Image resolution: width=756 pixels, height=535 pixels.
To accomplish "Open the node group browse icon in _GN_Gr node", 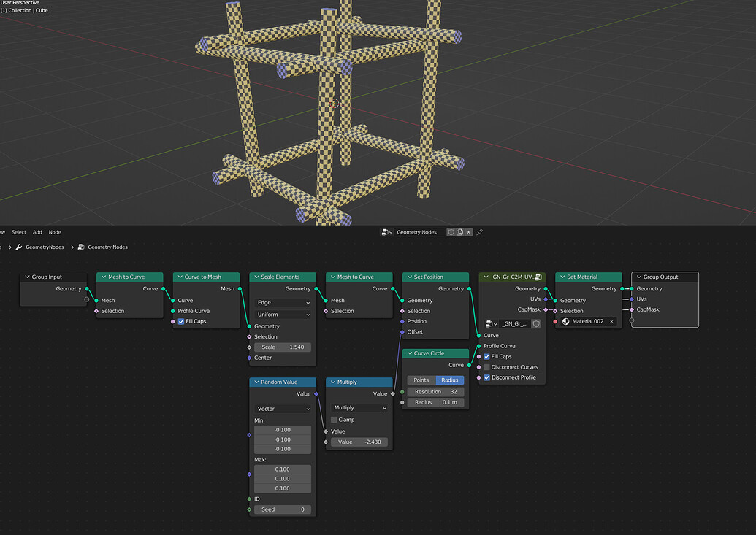I will point(490,323).
